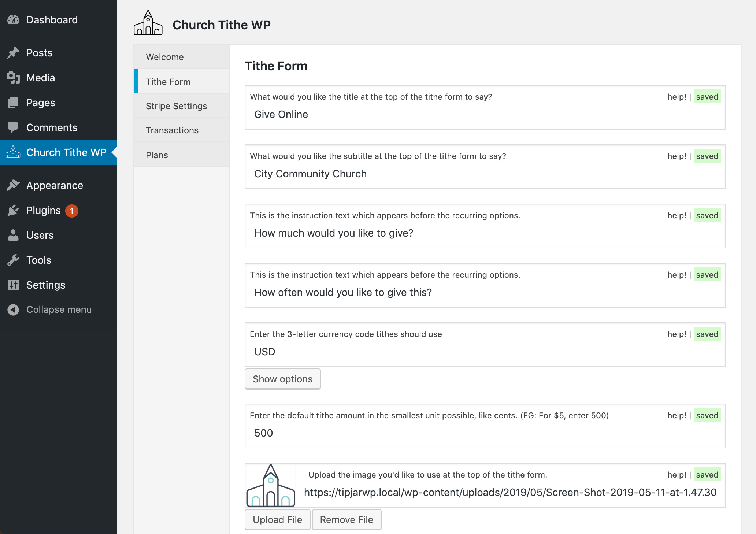
Task: Open the Stripe Settings tab
Action: point(182,106)
